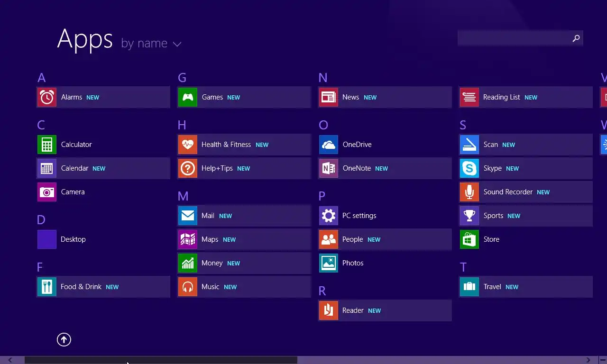Launch the Scan app icon

click(469, 145)
